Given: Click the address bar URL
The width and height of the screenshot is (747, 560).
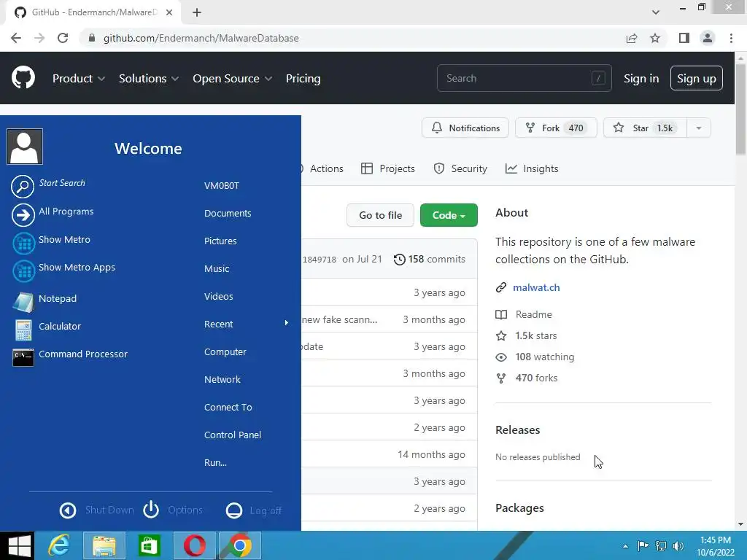Looking at the screenshot, I should click(201, 38).
